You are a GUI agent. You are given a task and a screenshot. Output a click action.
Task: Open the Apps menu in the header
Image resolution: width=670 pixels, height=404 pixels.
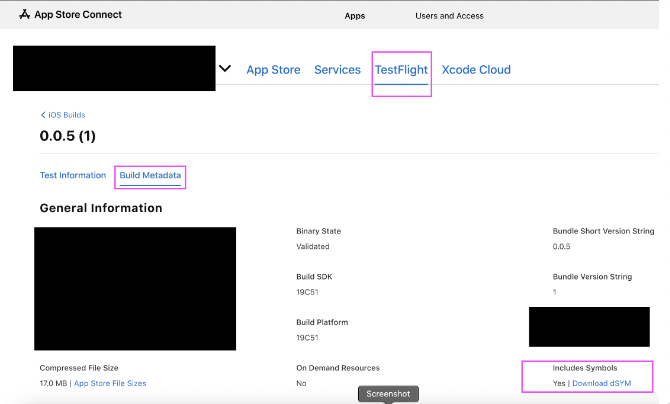(355, 16)
